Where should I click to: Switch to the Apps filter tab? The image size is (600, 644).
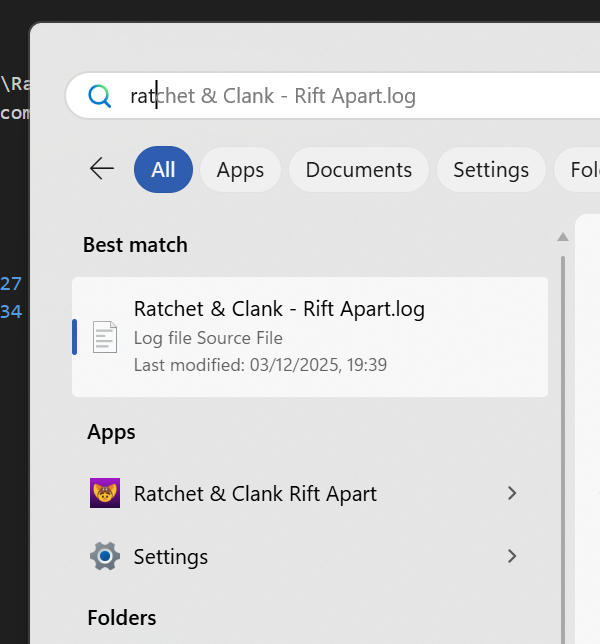(x=240, y=169)
